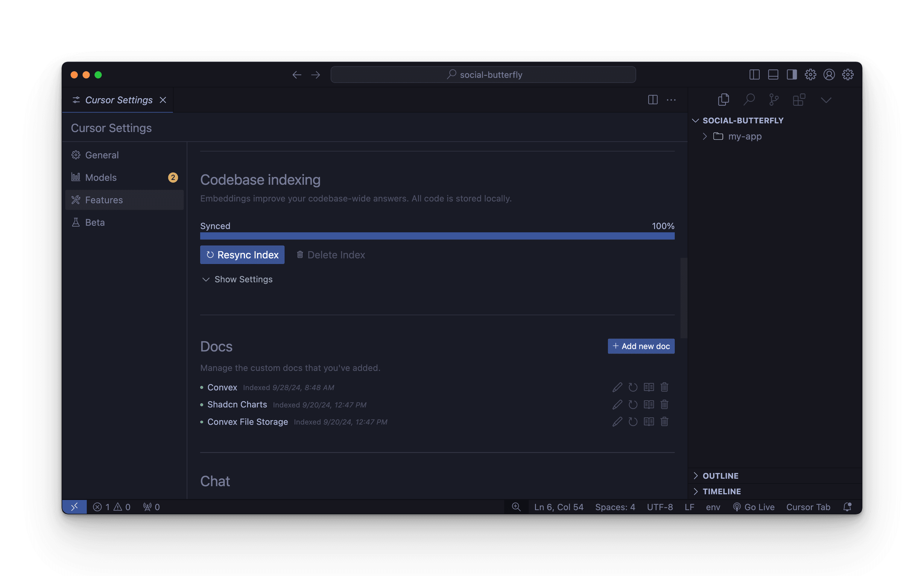The height and width of the screenshot is (576, 924).
Task: Open the Explorer files icon
Action: click(723, 100)
